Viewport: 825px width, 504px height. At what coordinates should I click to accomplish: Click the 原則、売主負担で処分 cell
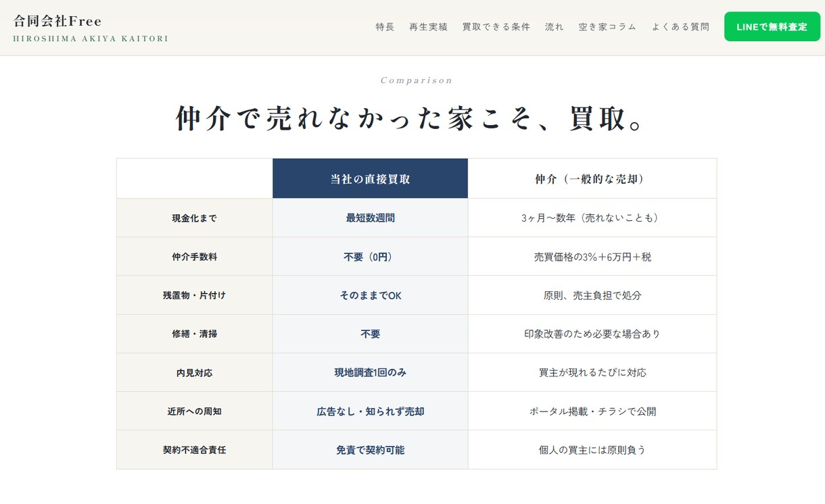[592, 295]
